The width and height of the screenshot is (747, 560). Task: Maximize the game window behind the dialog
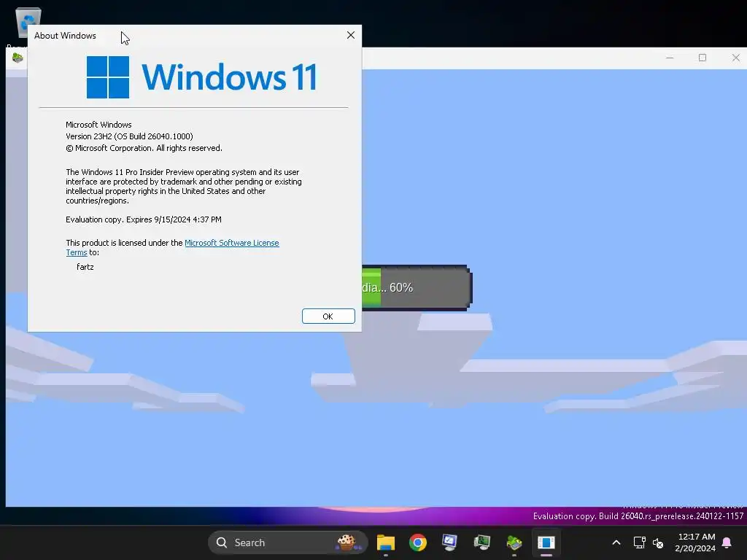(x=703, y=58)
